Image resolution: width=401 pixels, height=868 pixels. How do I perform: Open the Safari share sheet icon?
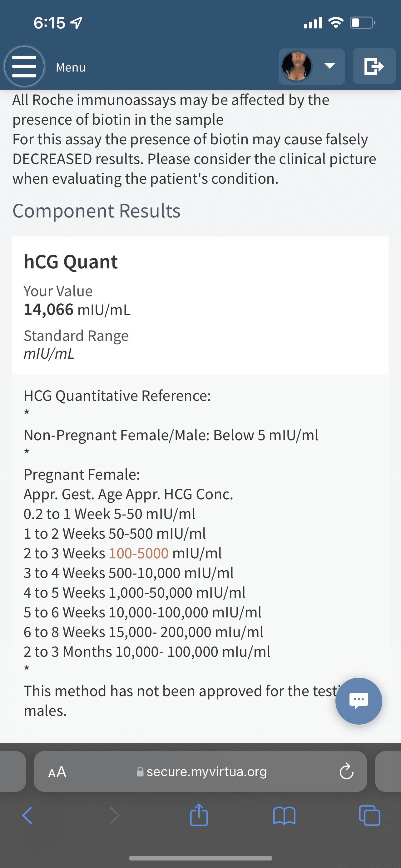click(199, 815)
